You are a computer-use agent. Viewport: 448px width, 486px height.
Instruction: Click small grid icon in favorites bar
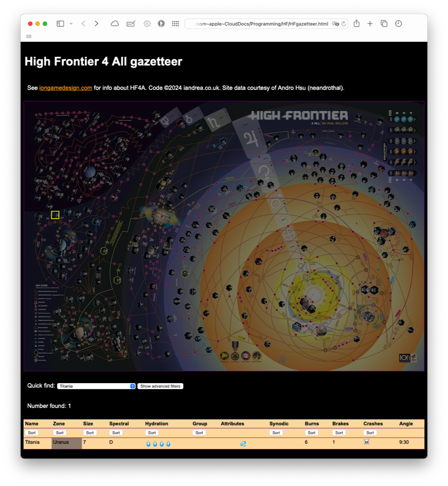(29, 36)
